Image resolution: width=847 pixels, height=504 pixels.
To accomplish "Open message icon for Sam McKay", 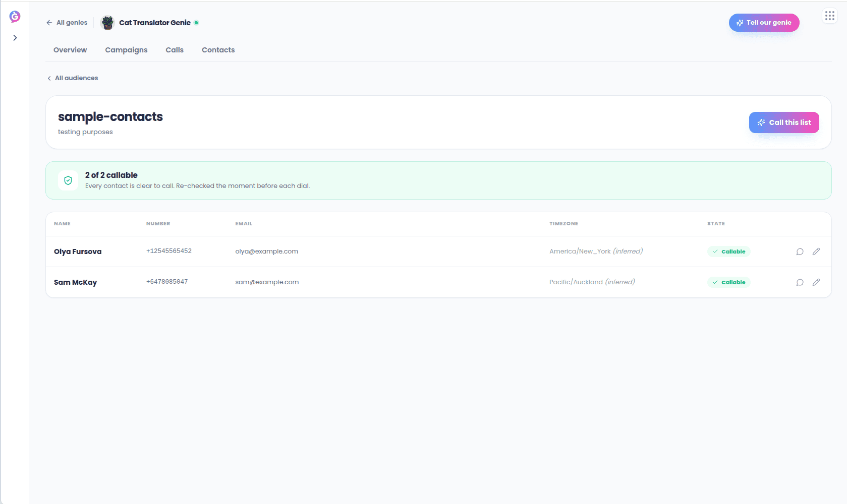I will (800, 282).
